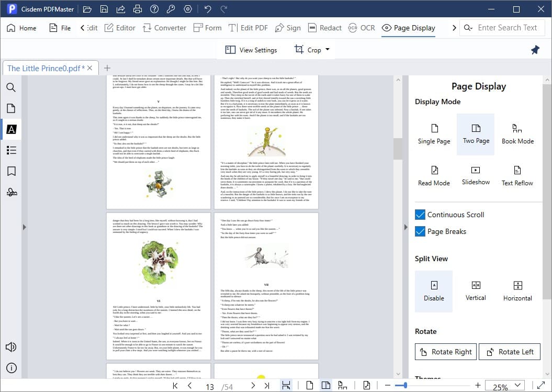Select Single Page display mode
The height and width of the screenshot is (392, 552).
tap(434, 134)
